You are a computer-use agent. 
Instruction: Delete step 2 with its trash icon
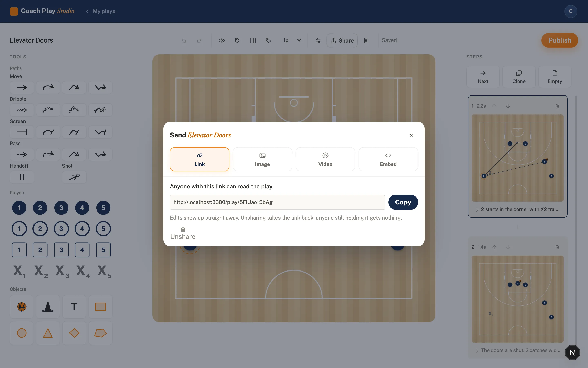(x=557, y=247)
